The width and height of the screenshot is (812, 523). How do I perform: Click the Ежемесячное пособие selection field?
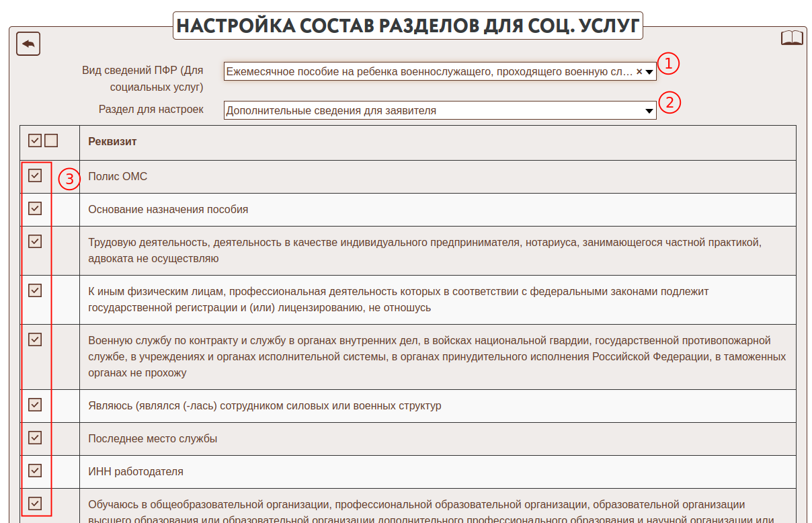pyautogui.click(x=429, y=71)
